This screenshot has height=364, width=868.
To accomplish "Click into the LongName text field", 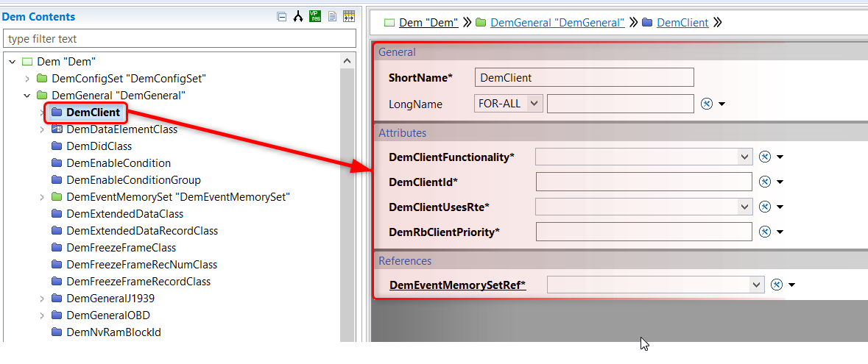I will coord(620,104).
